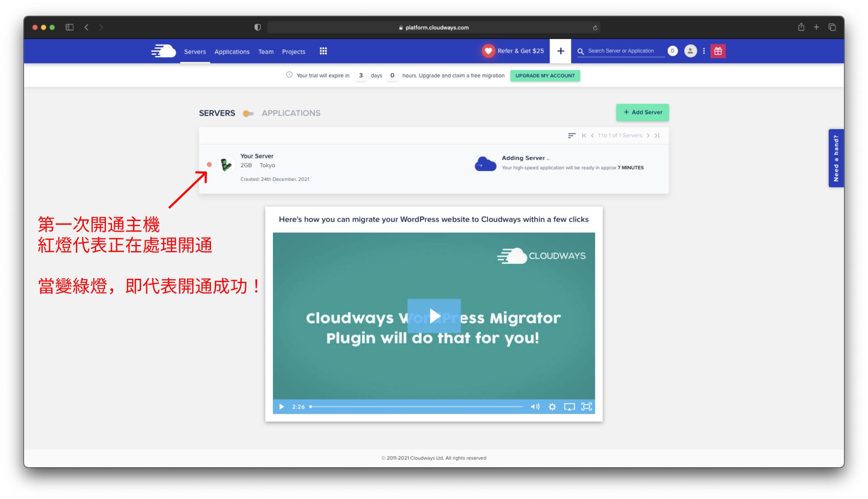868x499 pixels.
Task: Open the Team nav tab
Action: point(266,51)
